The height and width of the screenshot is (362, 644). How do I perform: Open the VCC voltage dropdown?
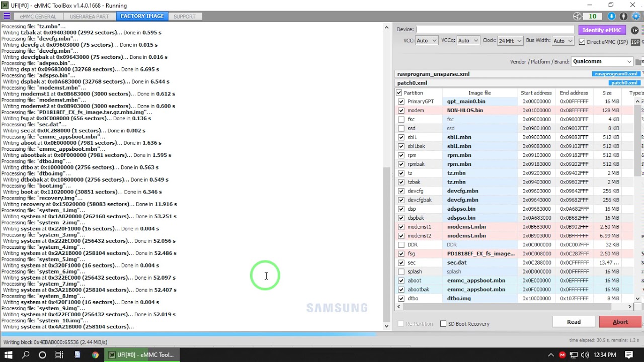(427, 41)
